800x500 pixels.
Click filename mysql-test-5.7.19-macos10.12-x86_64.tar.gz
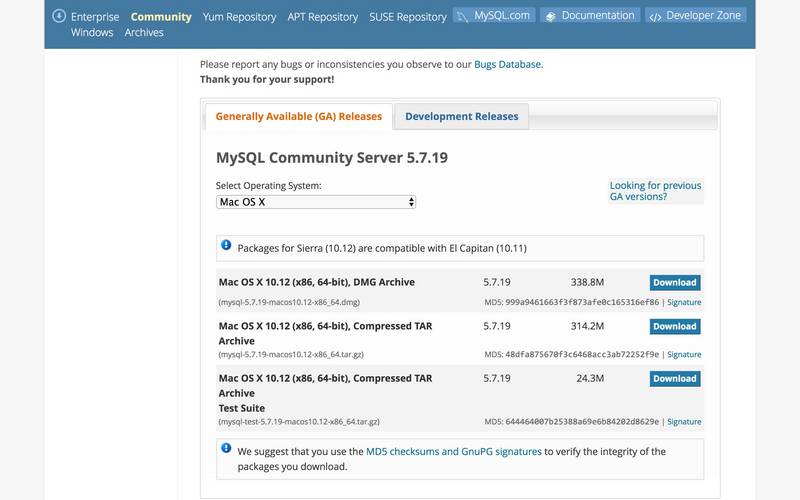(299, 421)
